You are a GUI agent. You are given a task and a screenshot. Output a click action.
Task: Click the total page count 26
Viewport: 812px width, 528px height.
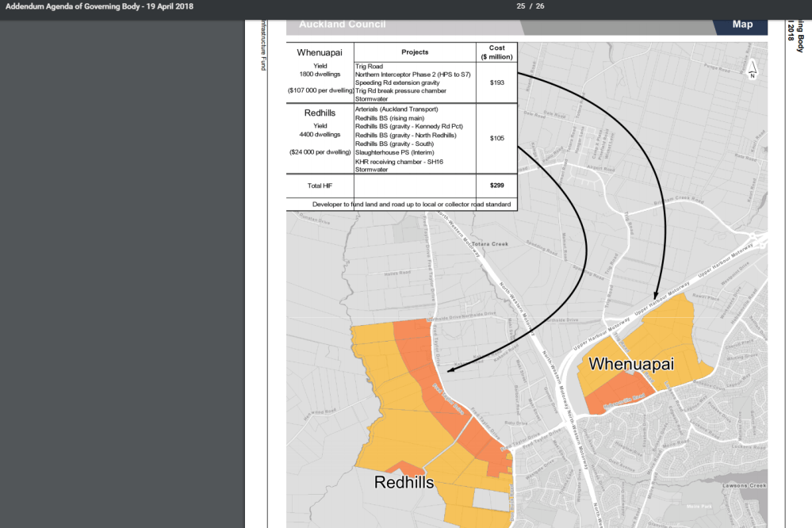[x=540, y=6]
